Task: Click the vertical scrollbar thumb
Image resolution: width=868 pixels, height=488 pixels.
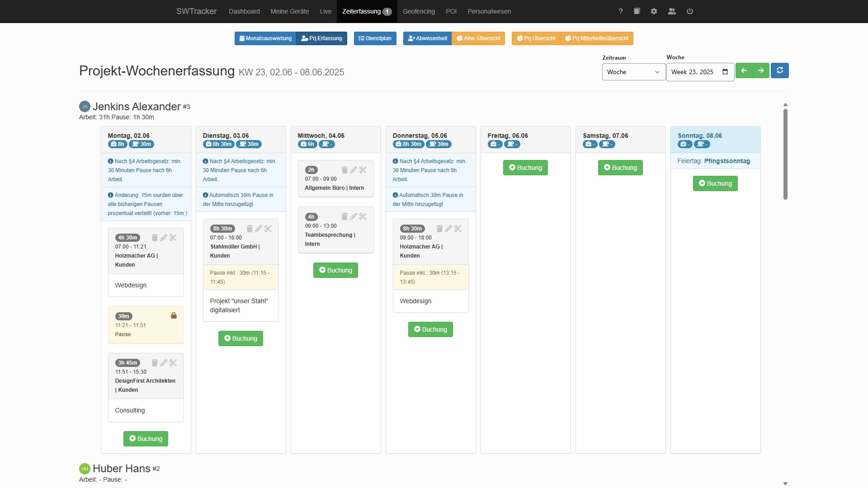Action: tap(785, 154)
